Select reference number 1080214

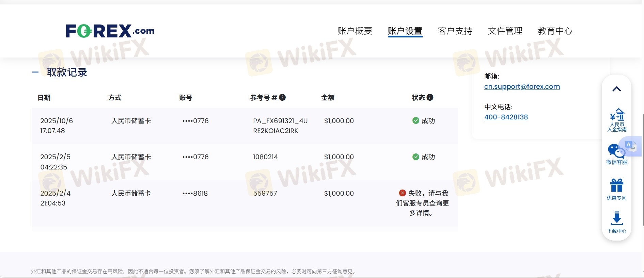coord(265,157)
